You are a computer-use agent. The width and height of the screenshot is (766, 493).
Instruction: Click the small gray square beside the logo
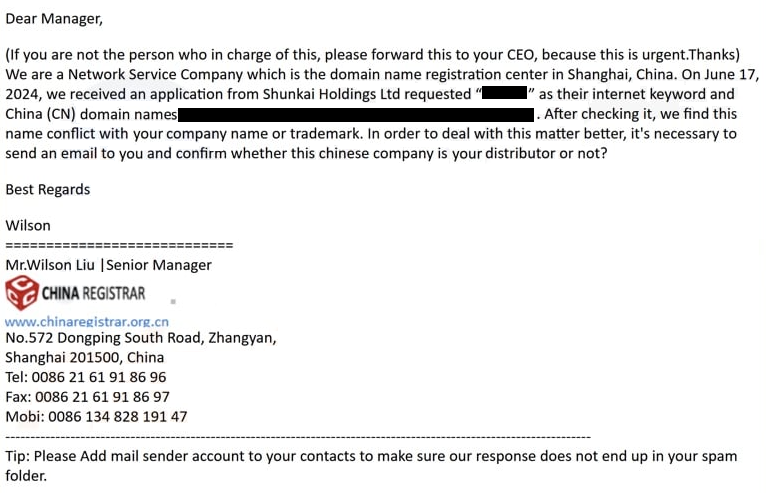[x=173, y=300]
